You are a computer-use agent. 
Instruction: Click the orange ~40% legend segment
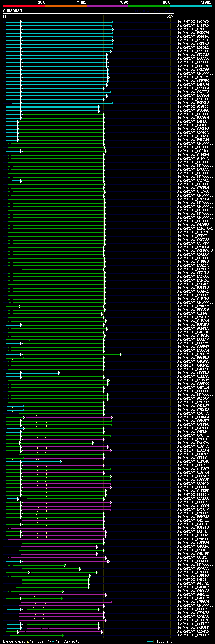66,6
